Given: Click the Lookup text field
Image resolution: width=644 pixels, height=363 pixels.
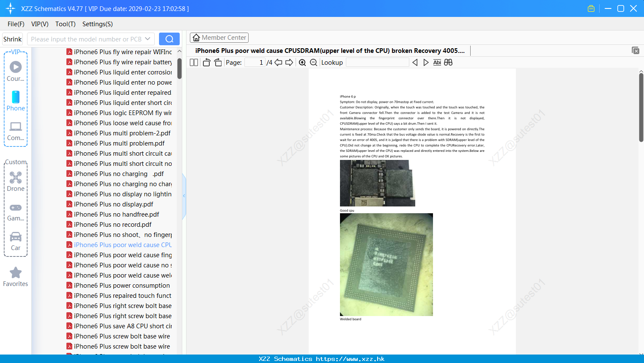Looking at the screenshot, I should click(377, 63).
